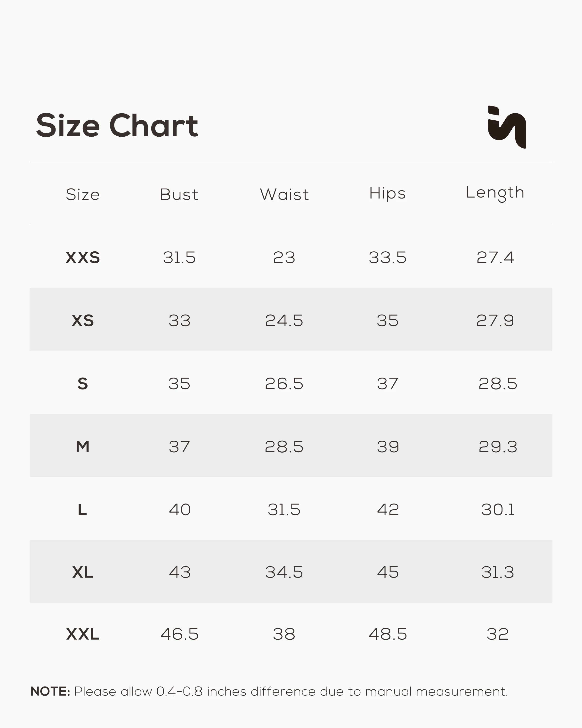Image resolution: width=582 pixels, height=728 pixels.
Task: Click waist value 24.5 for XS
Action: (x=284, y=321)
